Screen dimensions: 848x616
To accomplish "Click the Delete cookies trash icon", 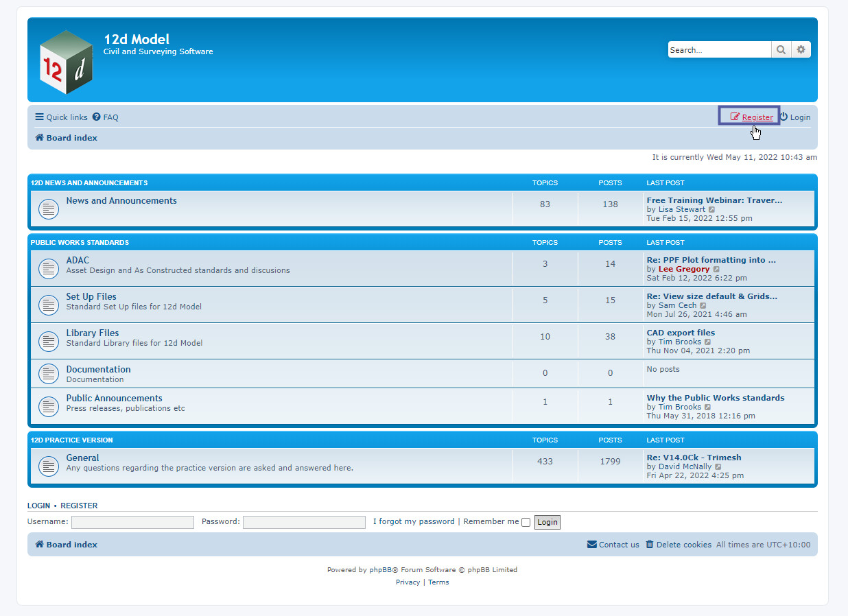I will click(x=650, y=545).
